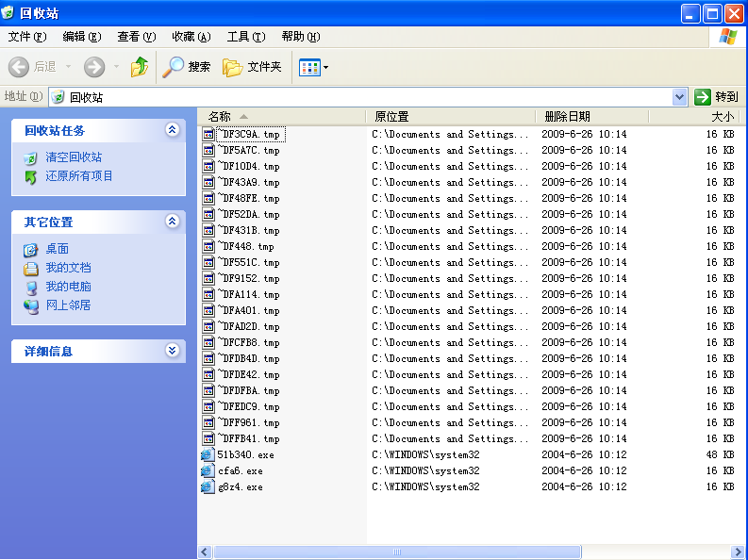Sort by 名称 column header
Viewport: 748px width, 560px height.
(x=281, y=117)
